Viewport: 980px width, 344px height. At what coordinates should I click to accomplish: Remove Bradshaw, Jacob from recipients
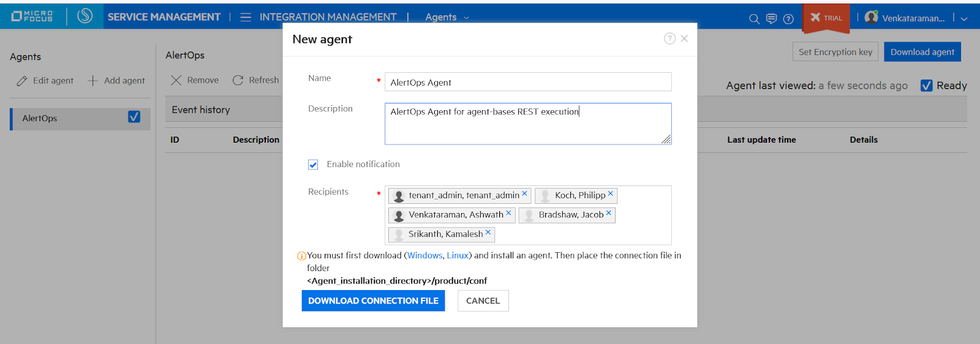tap(609, 214)
